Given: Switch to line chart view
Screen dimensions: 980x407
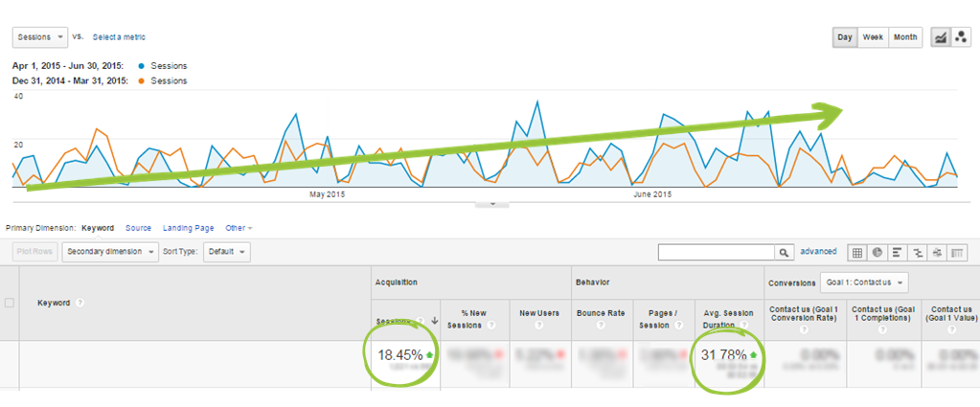Looking at the screenshot, I should (x=941, y=37).
